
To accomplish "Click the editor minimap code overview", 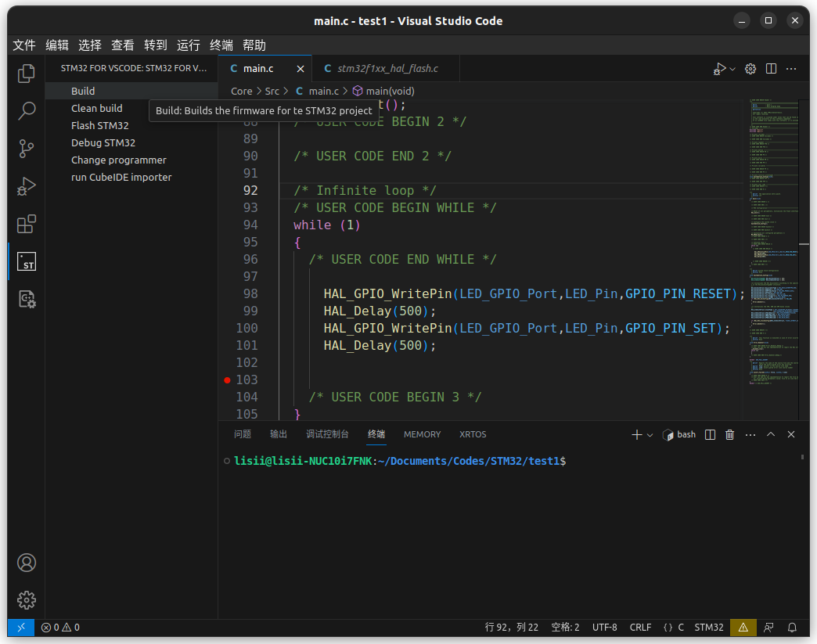I will (x=773, y=243).
